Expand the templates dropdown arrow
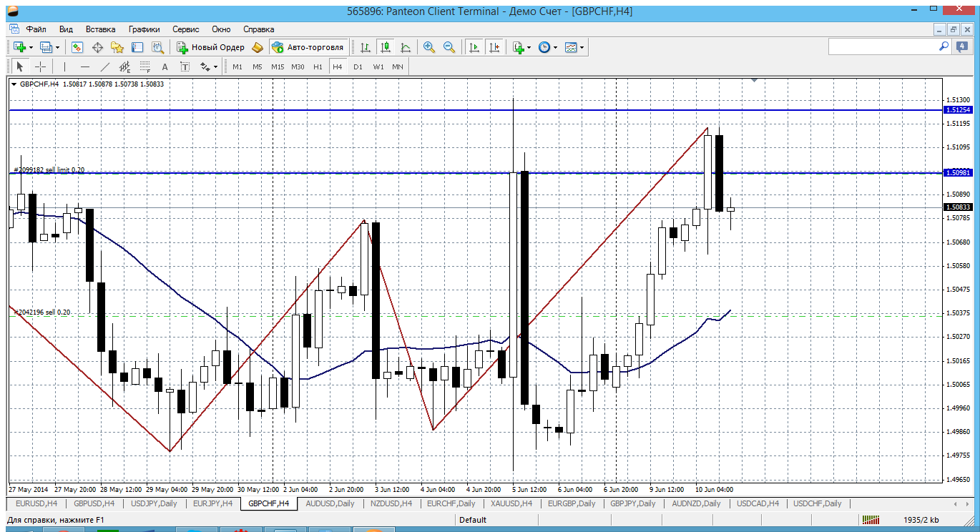 click(582, 47)
